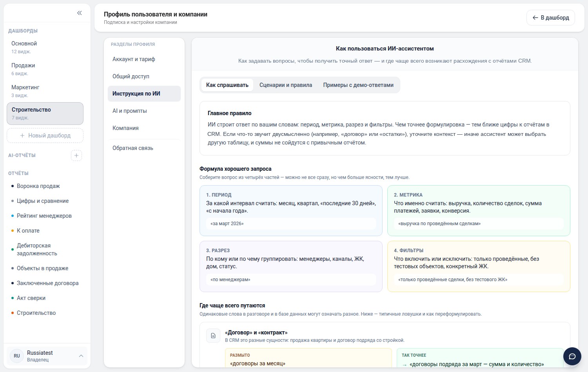Click the document icon beside «Договор» и «контракт»

coord(213,336)
